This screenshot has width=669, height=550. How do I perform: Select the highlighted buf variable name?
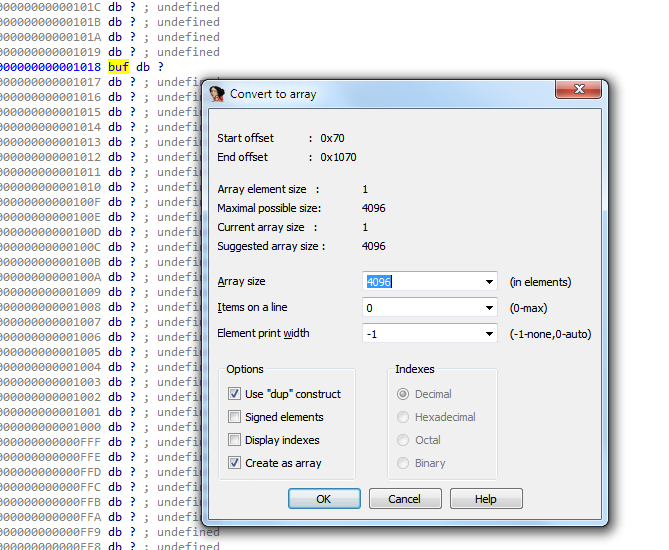click(119, 67)
